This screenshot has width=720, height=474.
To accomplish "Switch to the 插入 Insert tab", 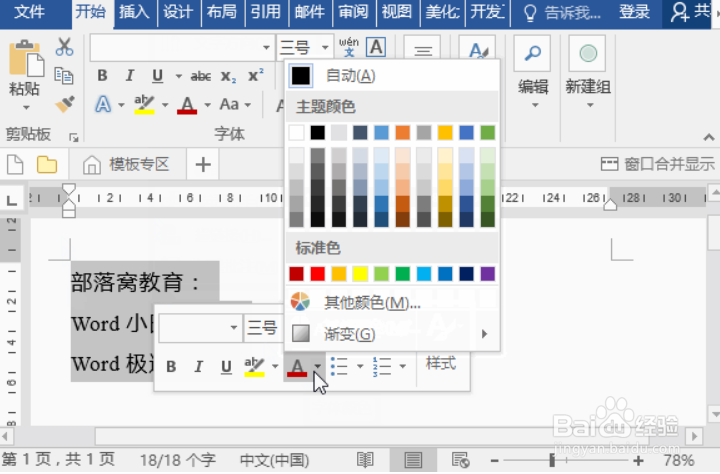I will click(x=134, y=12).
